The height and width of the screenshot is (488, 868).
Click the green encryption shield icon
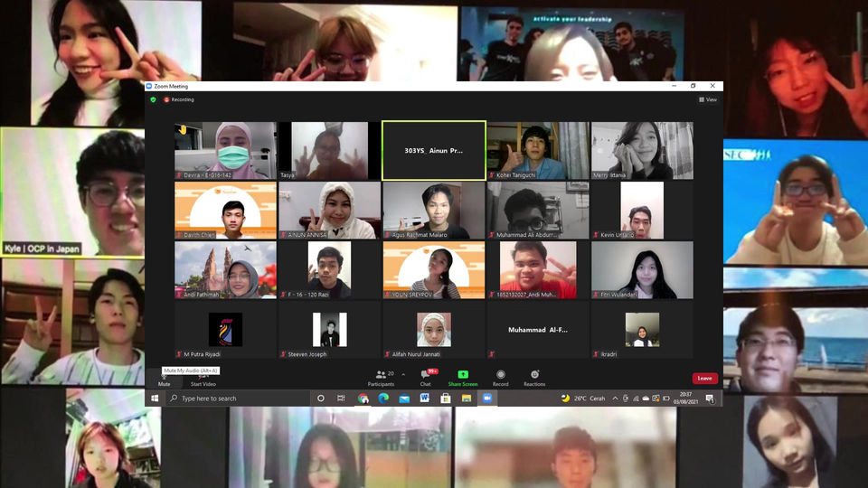tap(154, 99)
